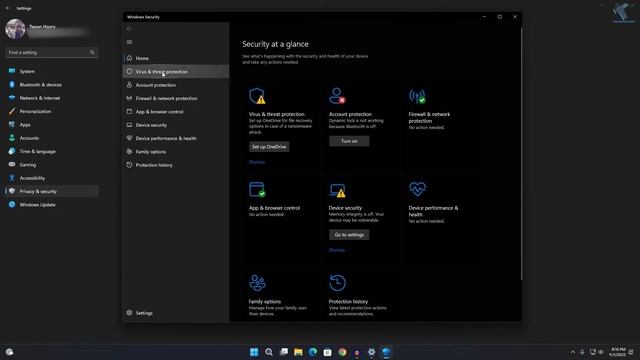Open Device performance & health heart tile icon
This screenshot has width=640, height=360.
coord(417,189)
